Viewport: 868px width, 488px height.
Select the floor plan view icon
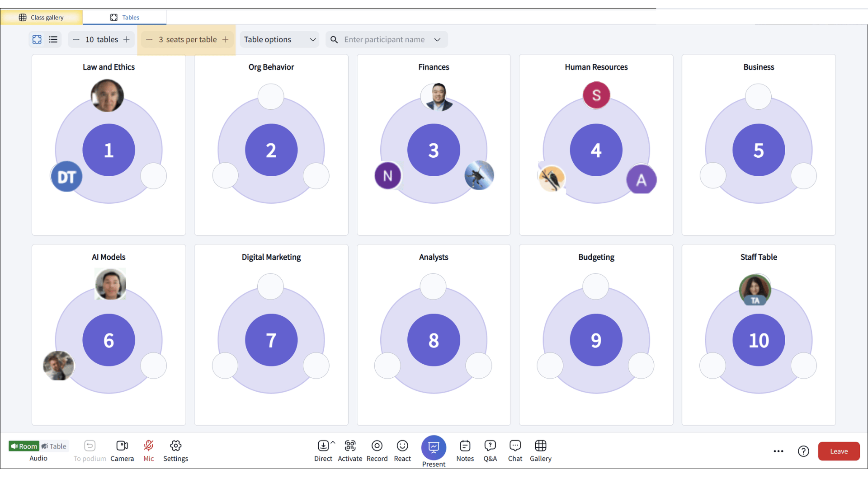point(37,39)
